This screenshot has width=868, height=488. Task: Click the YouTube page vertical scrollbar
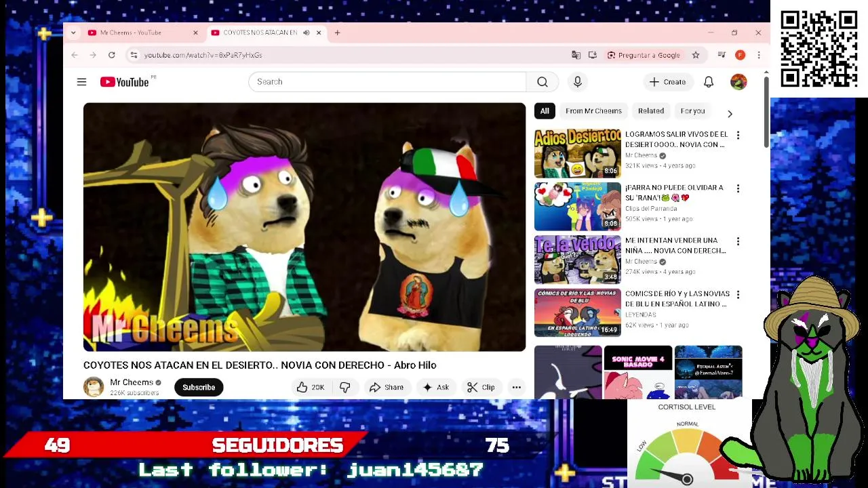pos(766,112)
